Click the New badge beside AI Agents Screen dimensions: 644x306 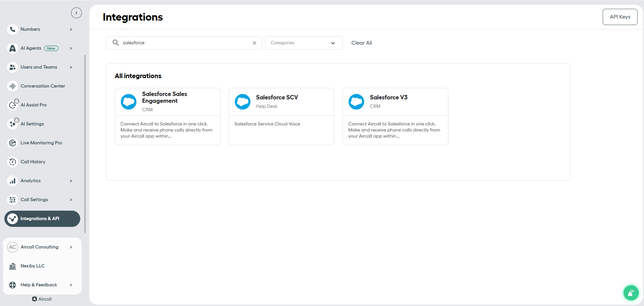pos(51,48)
